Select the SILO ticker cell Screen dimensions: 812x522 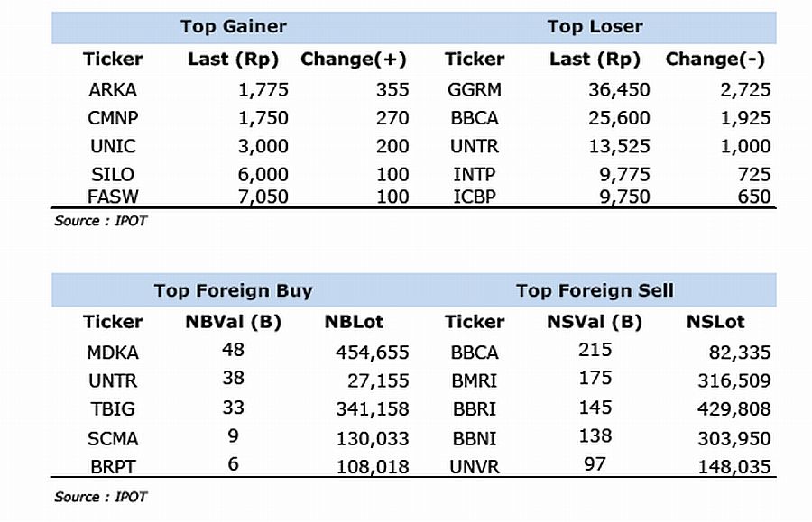113,174
